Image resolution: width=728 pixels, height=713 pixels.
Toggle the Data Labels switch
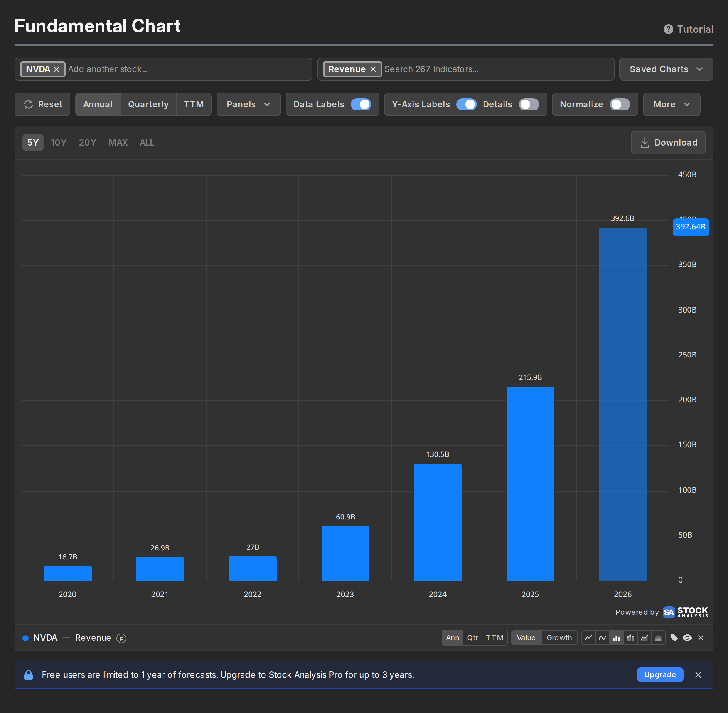coord(361,104)
